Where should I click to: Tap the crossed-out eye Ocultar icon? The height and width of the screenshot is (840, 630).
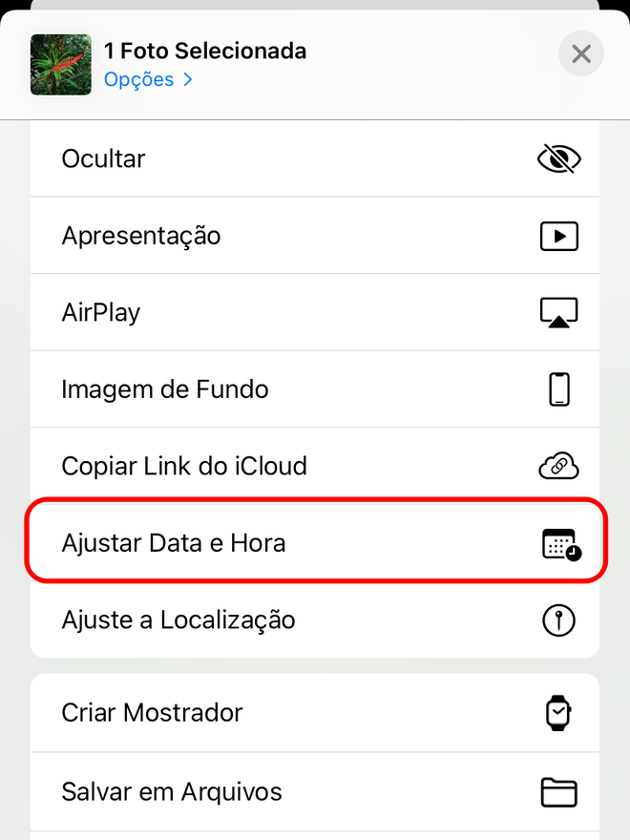click(x=558, y=158)
